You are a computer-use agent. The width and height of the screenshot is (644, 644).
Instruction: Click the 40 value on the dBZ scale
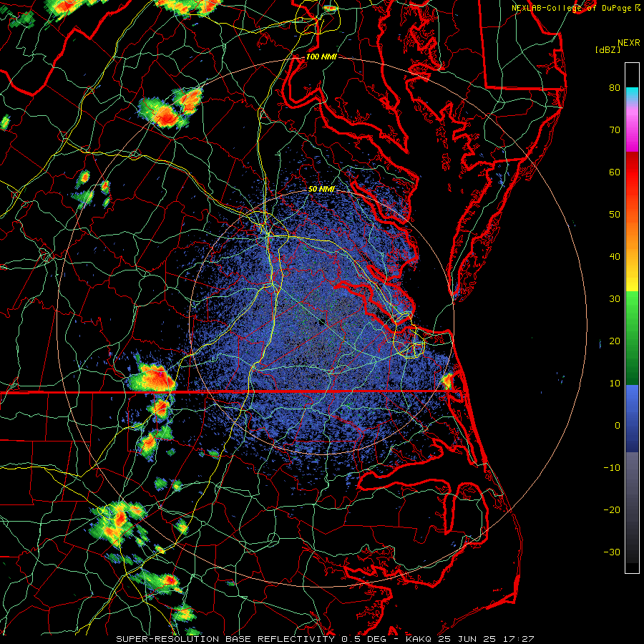tap(615, 257)
